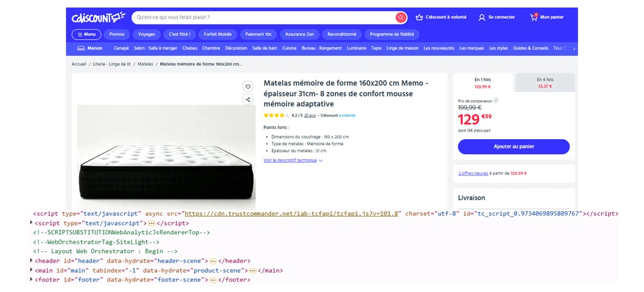Click the ellipsis inside the footer tag

(213, 280)
